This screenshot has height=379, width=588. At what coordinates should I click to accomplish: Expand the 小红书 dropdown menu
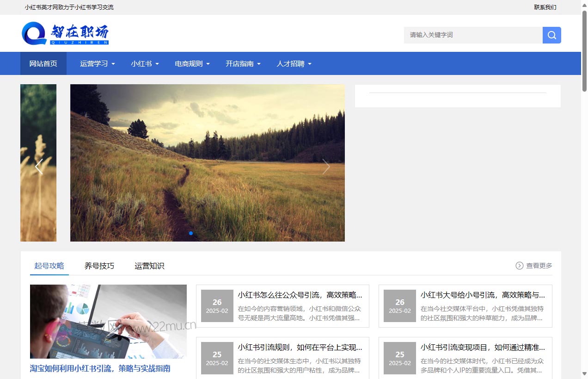point(145,63)
